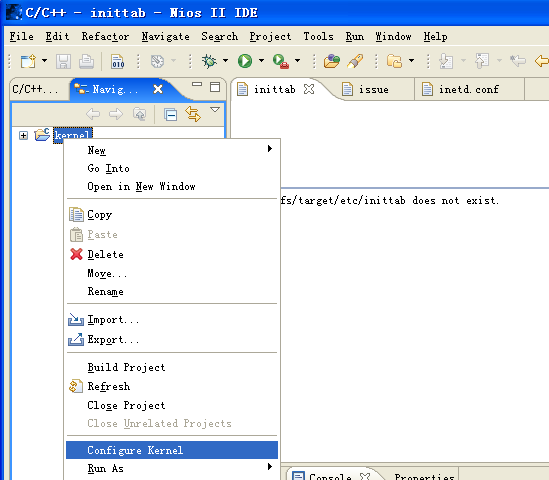The height and width of the screenshot is (480, 549).
Task: Expand the Run As submenu
Action: (x=172, y=468)
